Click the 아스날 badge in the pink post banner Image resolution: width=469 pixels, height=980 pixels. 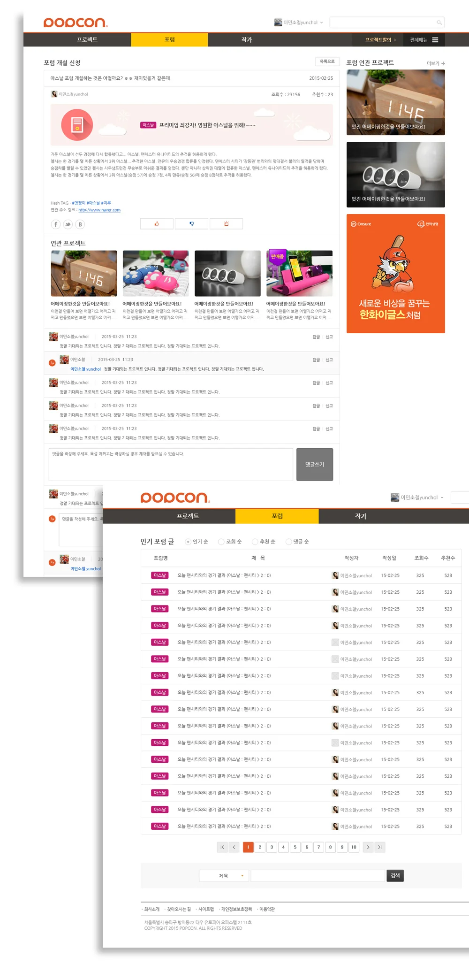point(148,125)
